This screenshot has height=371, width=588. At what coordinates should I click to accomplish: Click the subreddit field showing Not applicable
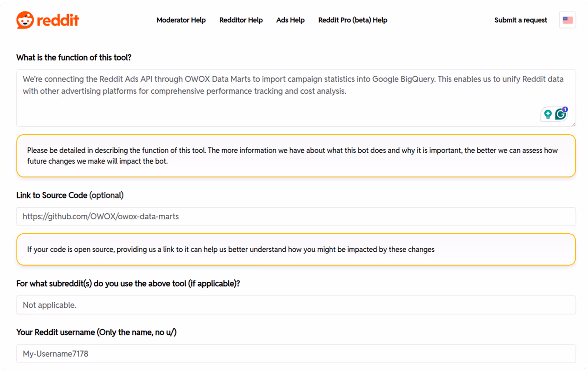coord(288,305)
